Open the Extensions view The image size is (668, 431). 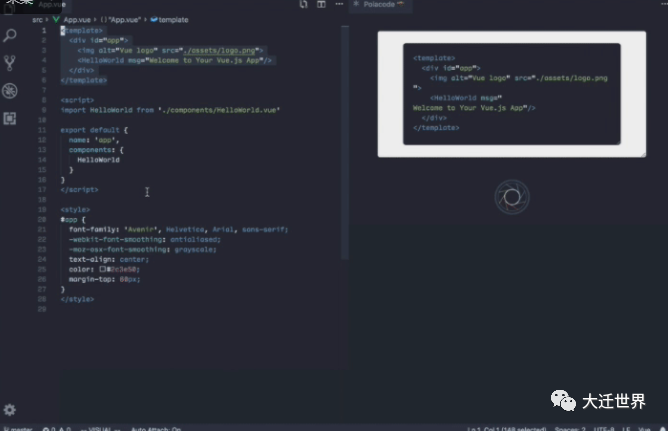click(x=10, y=118)
